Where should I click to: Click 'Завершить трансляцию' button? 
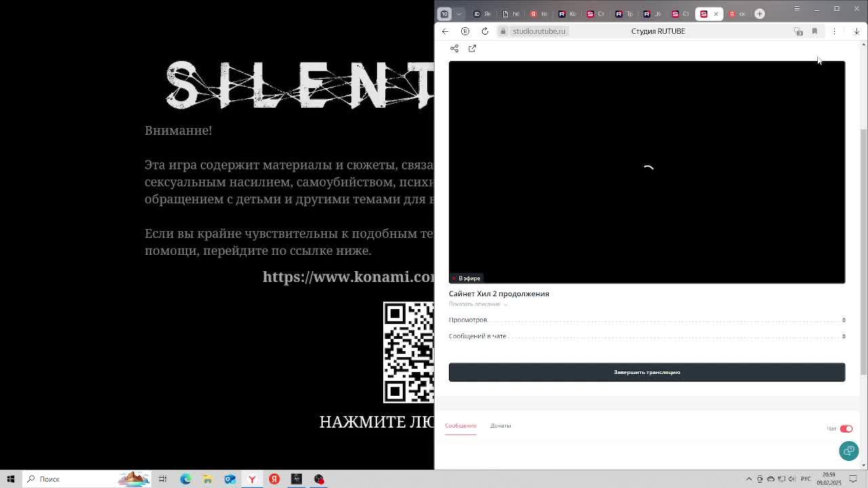tap(647, 372)
